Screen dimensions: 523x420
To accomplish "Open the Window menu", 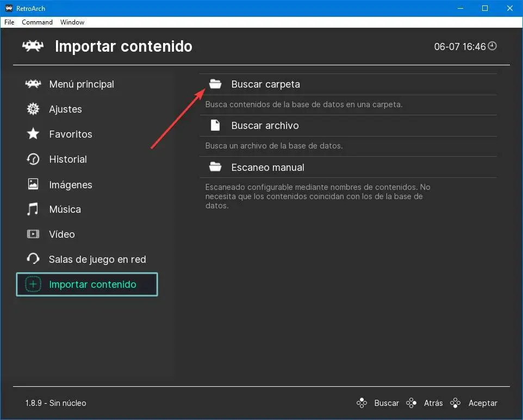I will (72, 22).
